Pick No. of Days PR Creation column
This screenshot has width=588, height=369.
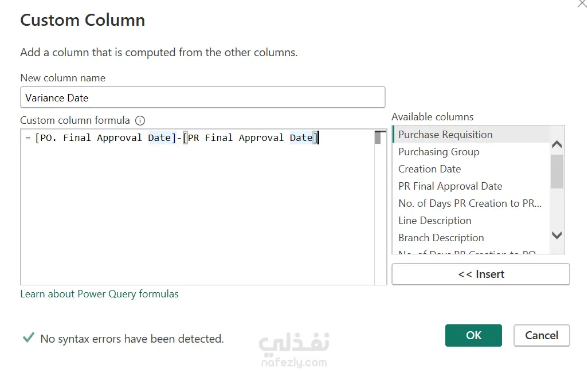471,203
